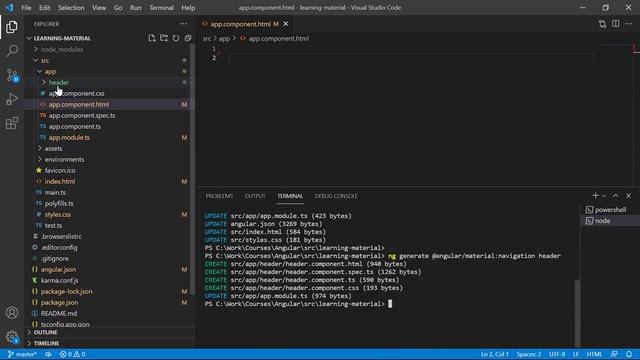Change encoding via UTF-8

coord(557,354)
